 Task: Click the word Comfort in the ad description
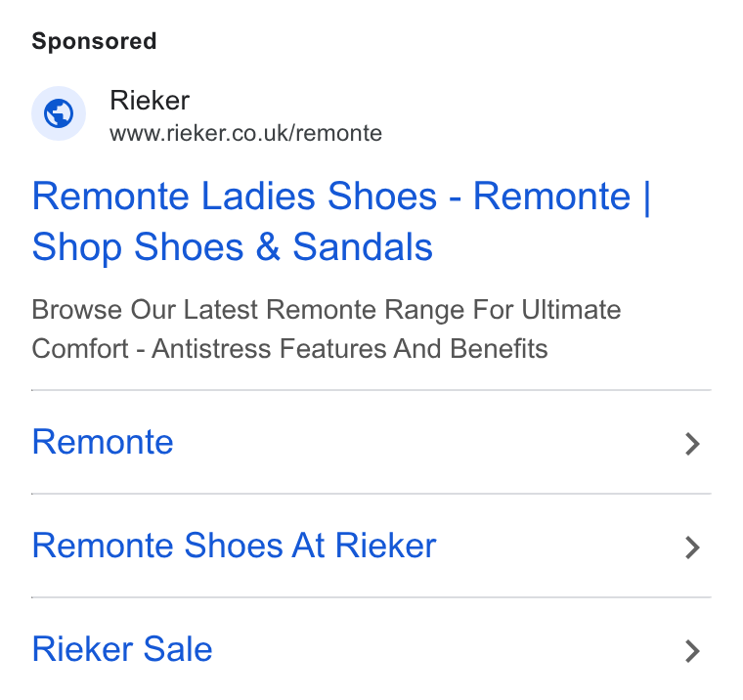(79, 349)
